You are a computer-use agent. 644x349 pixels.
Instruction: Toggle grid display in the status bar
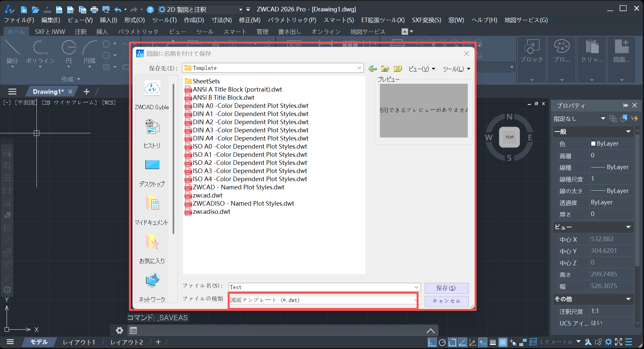tap(503, 342)
